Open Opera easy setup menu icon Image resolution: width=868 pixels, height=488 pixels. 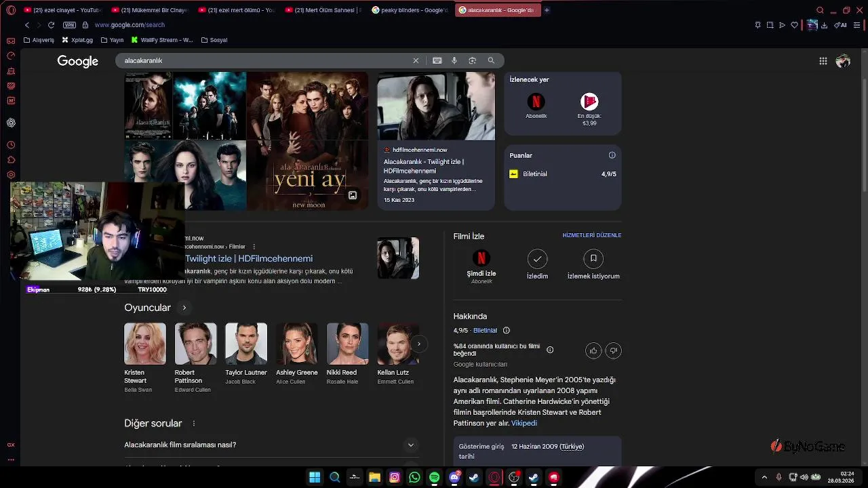pos(857,25)
